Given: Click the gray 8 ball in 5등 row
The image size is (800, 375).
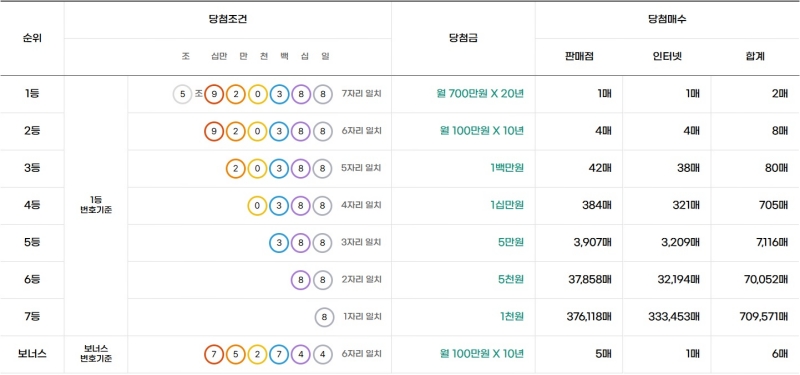Looking at the screenshot, I should pyautogui.click(x=322, y=243).
